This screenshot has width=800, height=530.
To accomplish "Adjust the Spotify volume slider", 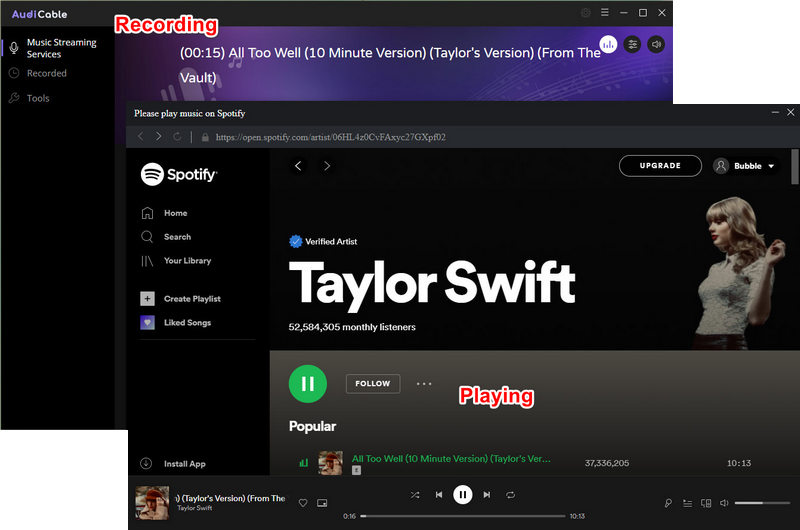I will point(762,503).
